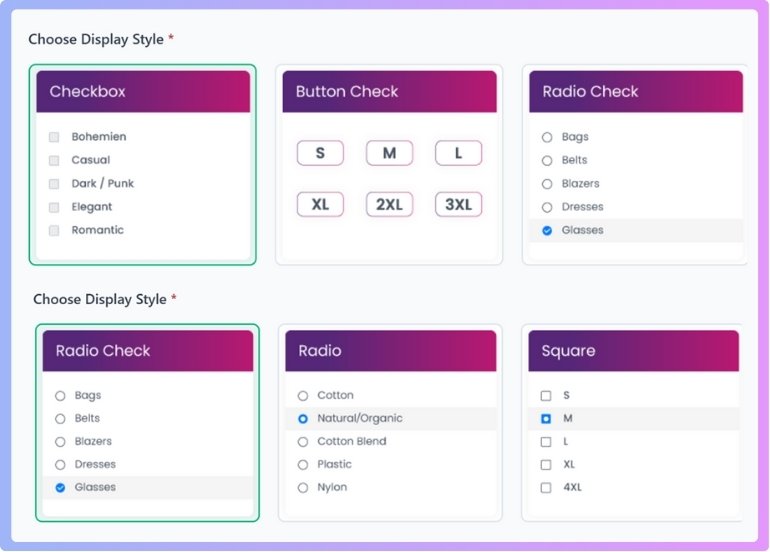Enable the Dark / Punk checkbox
The width and height of the screenshot is (770, 552).
point(54,184)
